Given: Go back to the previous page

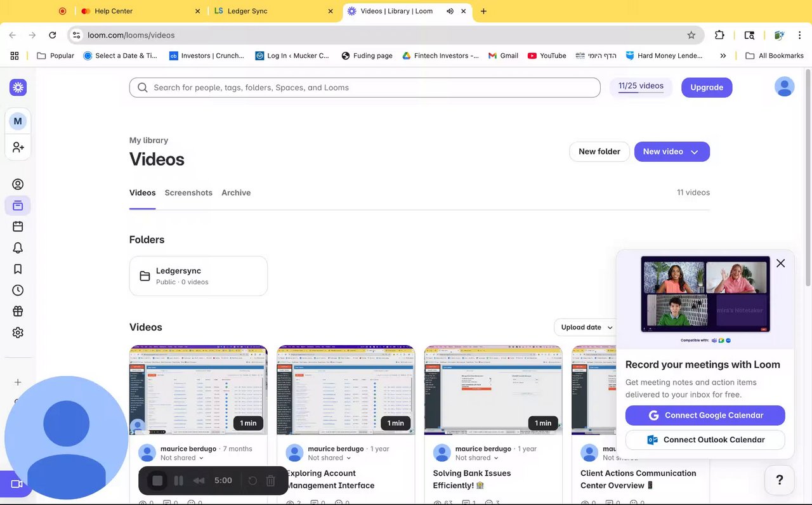Looking at the screenshot, I should point(12,35).
